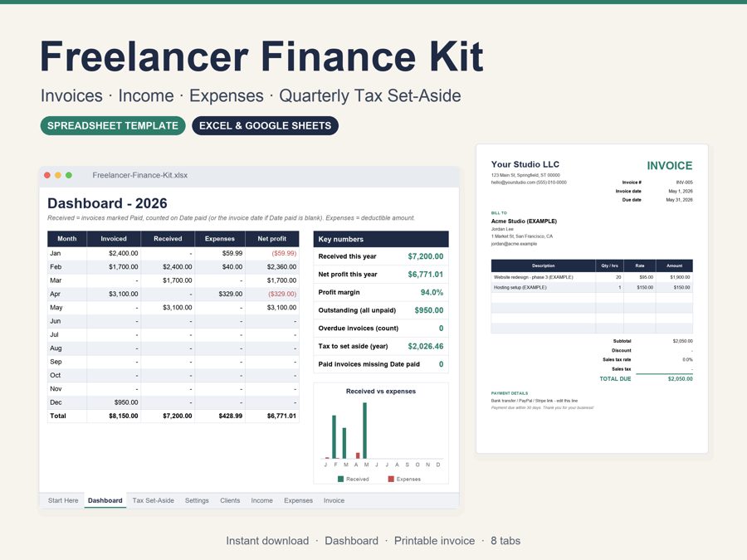Click invoice number INV-005
The height and width of the screenshot is (560, 747).
point(684,183)
